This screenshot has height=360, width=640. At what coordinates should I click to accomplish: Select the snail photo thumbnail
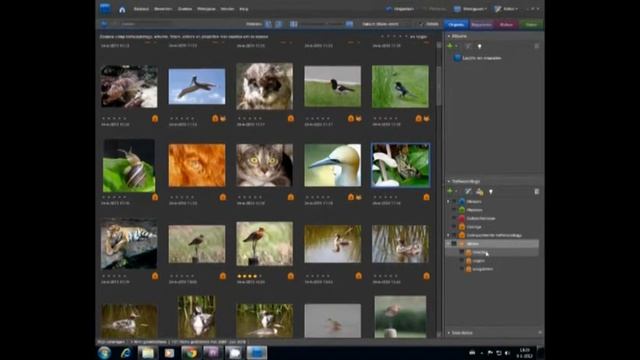click(129, 166)
